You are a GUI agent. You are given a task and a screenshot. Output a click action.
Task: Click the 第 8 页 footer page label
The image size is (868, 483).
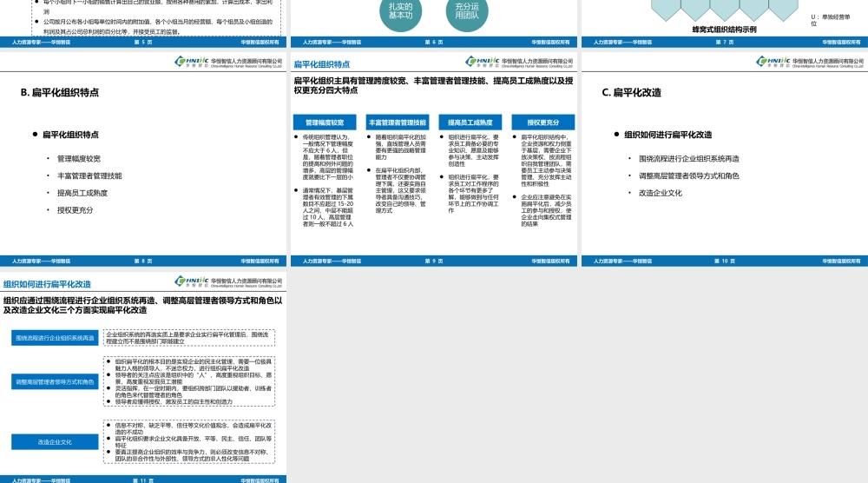[x=143, y=261]
